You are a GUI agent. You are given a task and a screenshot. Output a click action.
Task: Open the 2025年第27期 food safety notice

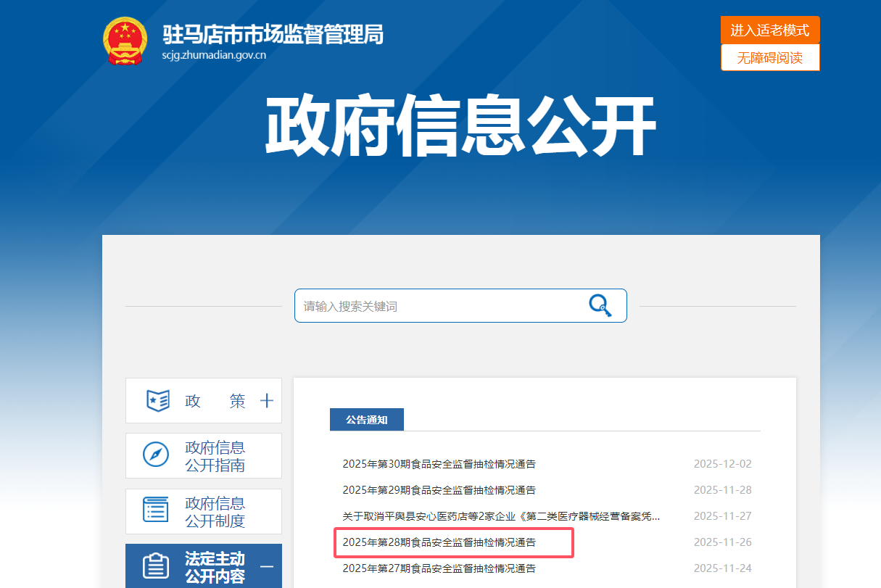tap(439, 568)
